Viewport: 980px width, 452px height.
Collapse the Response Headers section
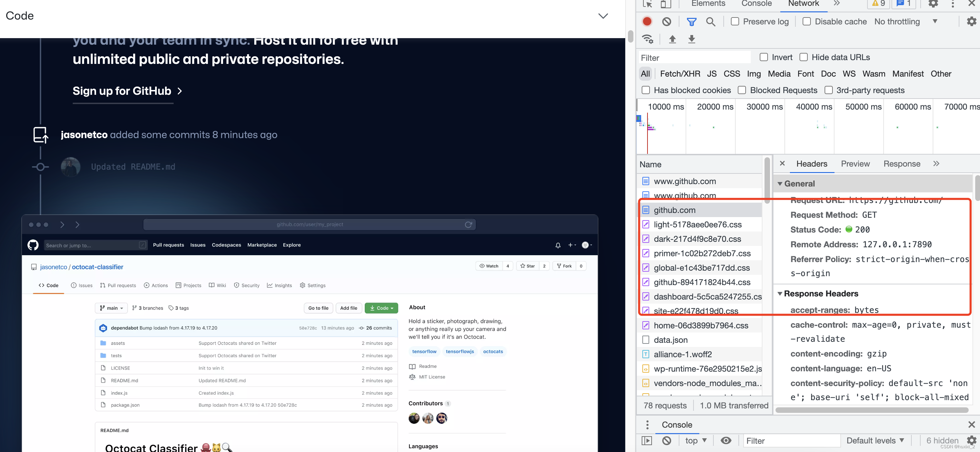pyautogui.click(x=780, y=293)
